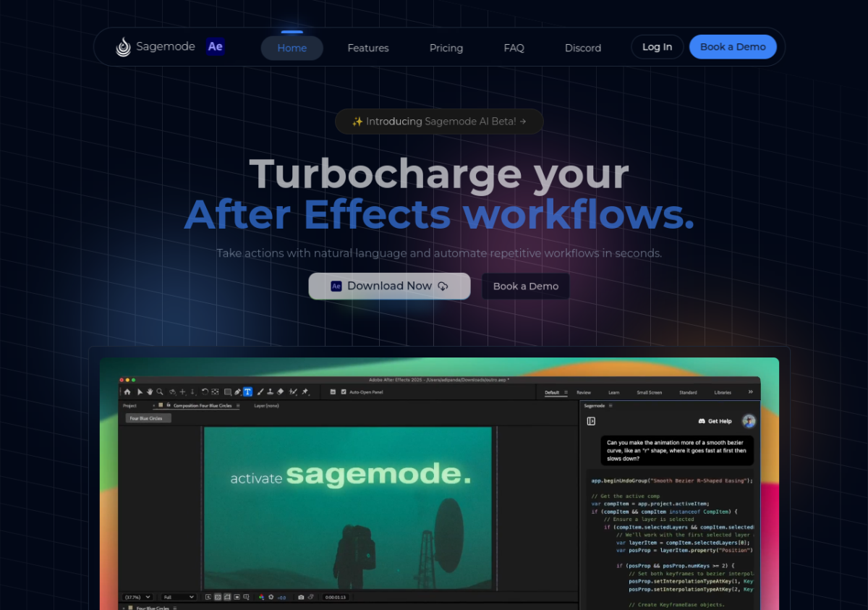
Task: Click the hero Book a Demo button
Action: (x=526, y=286)
